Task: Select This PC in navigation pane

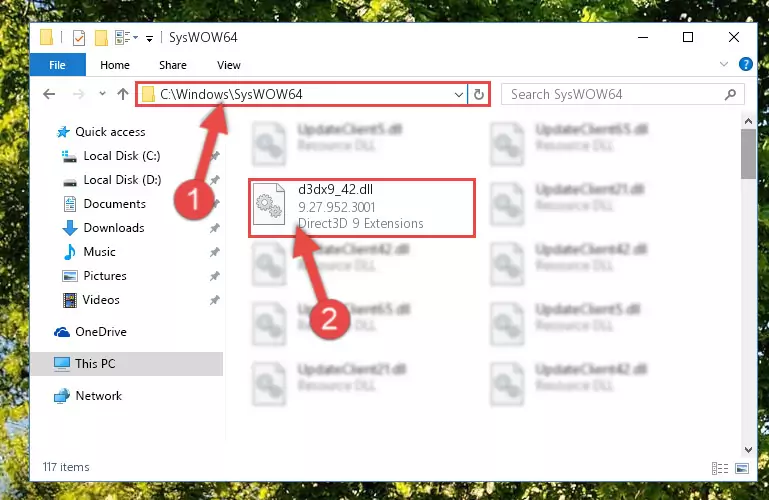Action: coord(95,364)
